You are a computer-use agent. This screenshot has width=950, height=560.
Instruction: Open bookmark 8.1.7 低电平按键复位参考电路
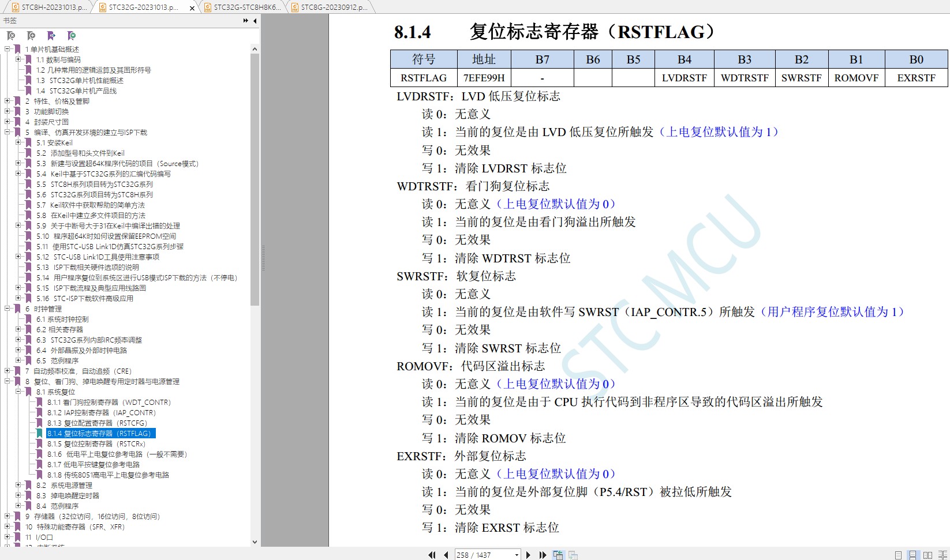tap(93, 465)
